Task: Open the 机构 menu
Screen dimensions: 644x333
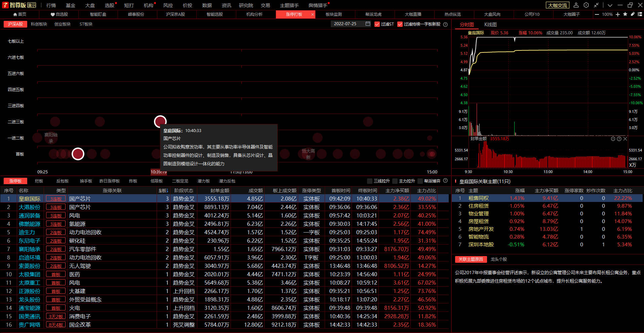Action: click(149, 5)
